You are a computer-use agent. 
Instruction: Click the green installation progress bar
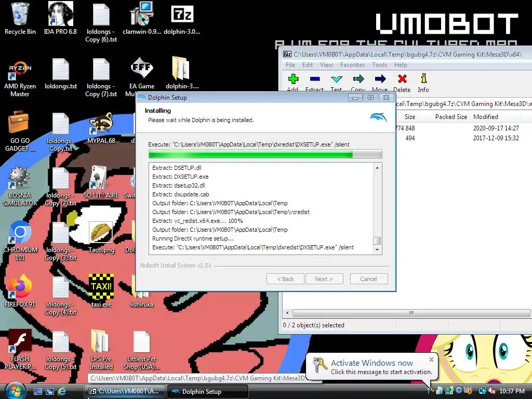click(265, 154)
